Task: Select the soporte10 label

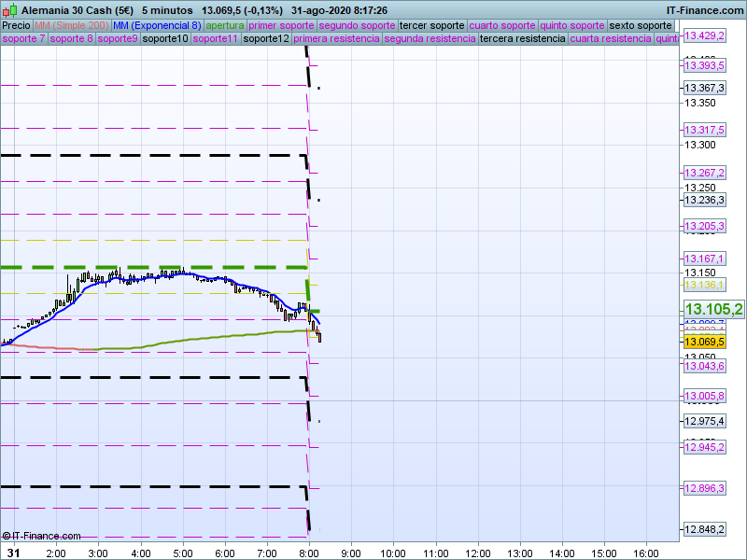Action: coord(165,39)
